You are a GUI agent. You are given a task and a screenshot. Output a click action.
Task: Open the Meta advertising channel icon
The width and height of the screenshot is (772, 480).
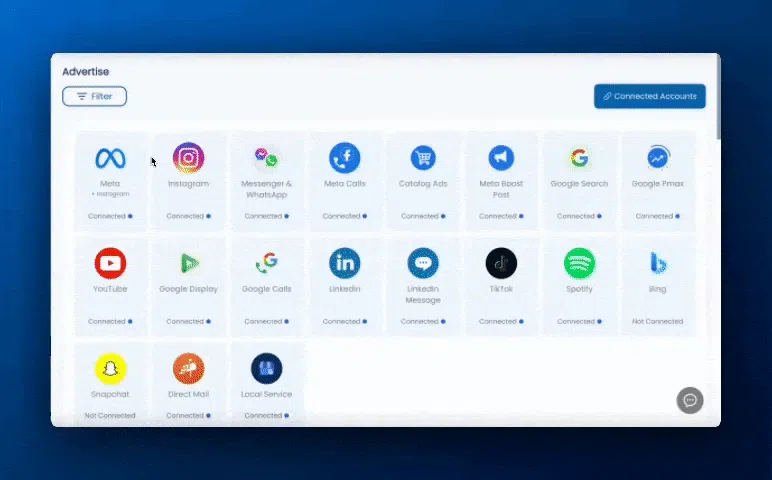pyautogui.click(x=110, y=158)
